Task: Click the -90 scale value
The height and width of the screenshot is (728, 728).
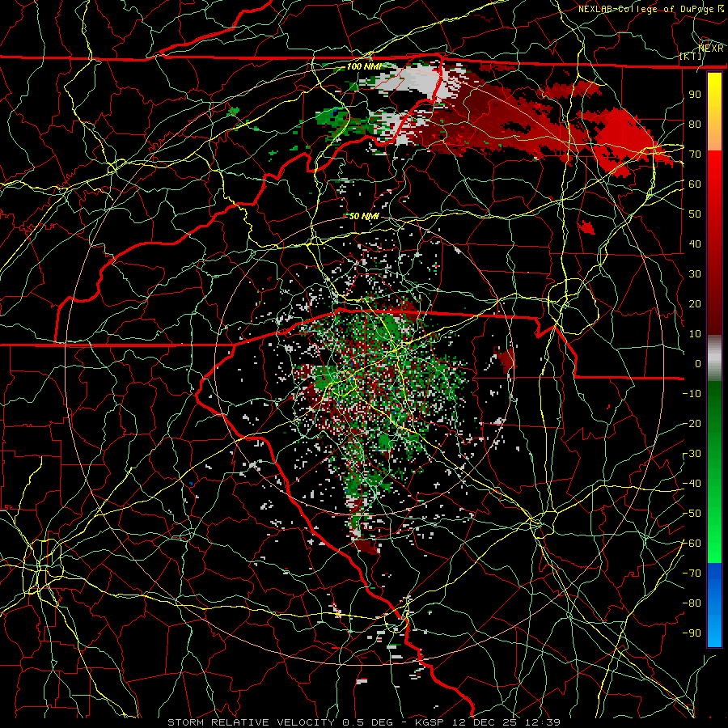Action: pyautogui.click(x=692, y=633)
